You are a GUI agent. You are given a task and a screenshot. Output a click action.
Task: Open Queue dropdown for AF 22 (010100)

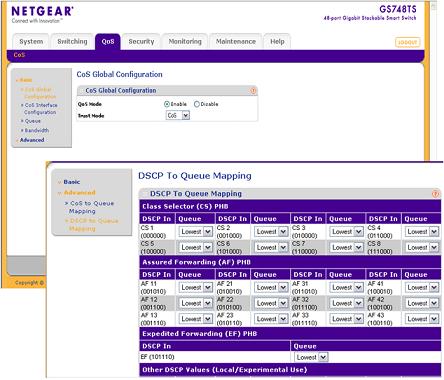pos(271,303)
